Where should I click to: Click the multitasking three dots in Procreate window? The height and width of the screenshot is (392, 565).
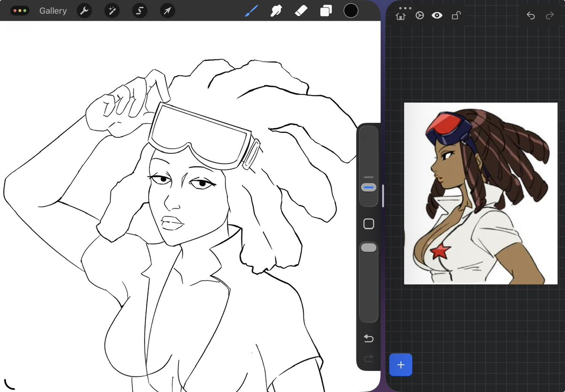[x=20, y=10]
